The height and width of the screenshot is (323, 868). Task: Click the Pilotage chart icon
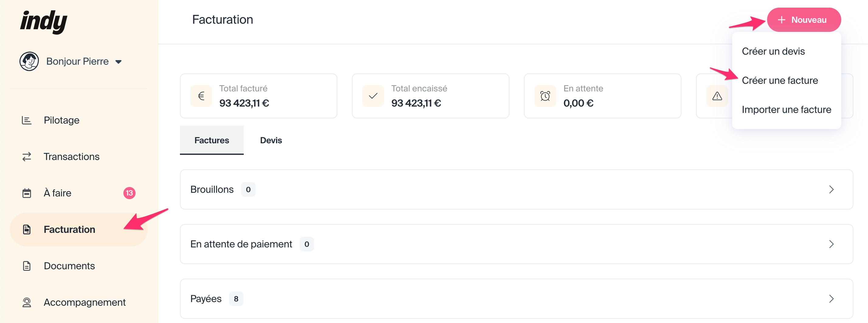(27, 120)
